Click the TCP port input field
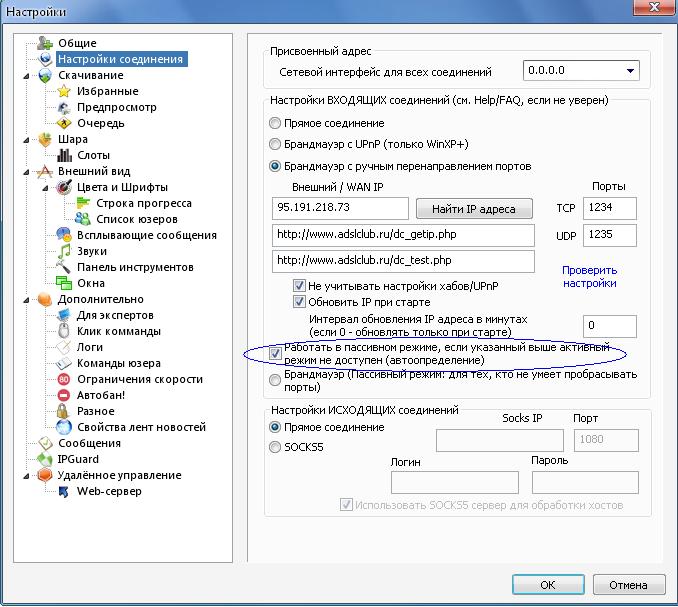The image size is (678, 607). 609,208
